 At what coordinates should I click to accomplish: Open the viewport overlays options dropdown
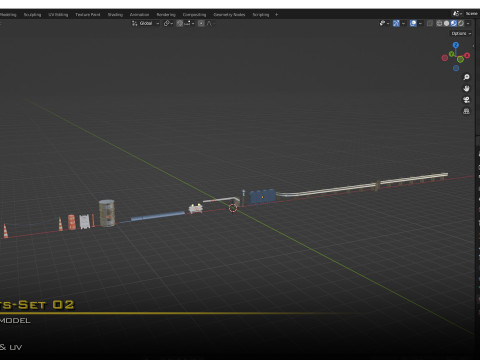420,23
